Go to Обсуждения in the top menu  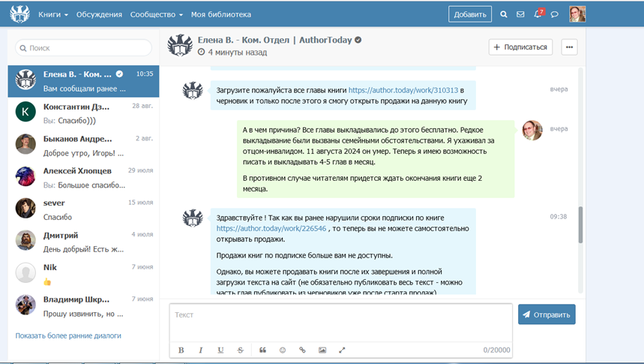(99, 14)
